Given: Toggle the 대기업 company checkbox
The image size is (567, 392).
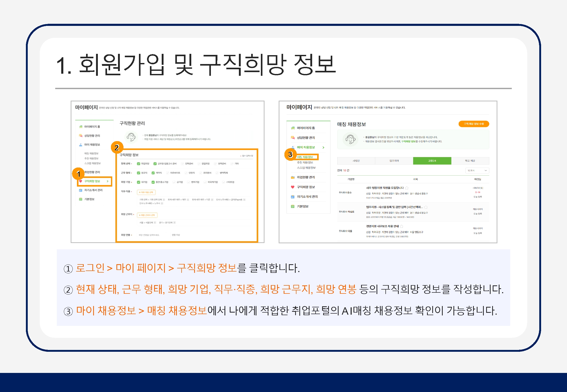Looking at the screenshot, I should 138,182.
